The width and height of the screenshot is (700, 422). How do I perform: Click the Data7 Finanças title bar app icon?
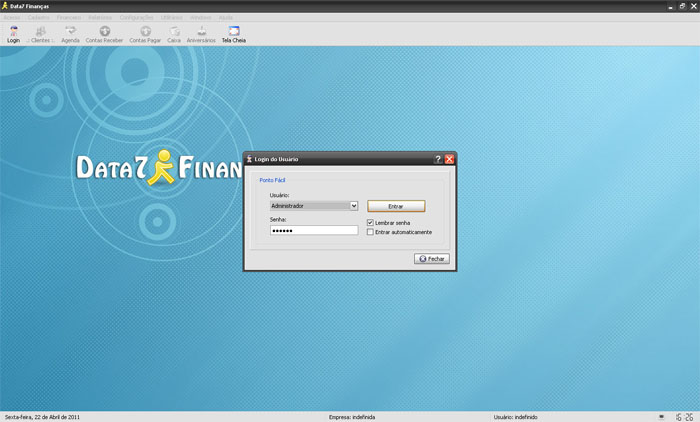click(5, 6)
